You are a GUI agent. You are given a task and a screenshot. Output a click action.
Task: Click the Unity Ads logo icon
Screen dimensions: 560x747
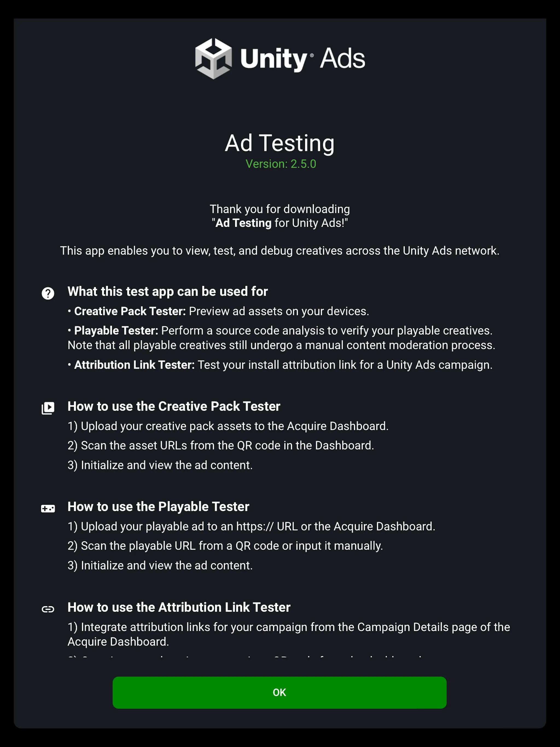pyautogui.click(x=213, y=58)
